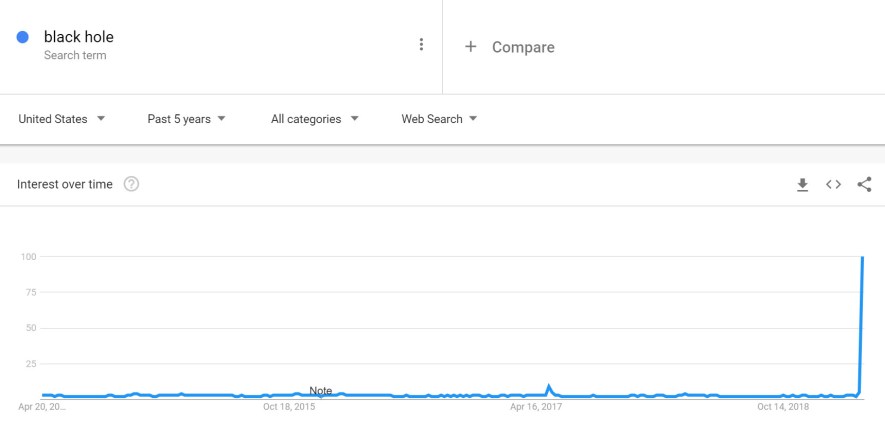Click the Interest over time heading
The image size is (885, 433).
64,185
